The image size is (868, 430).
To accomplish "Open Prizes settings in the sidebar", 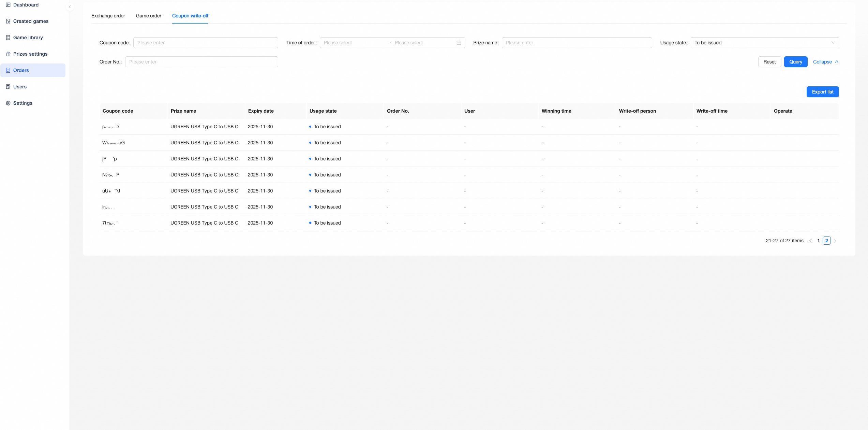I will pos(33,54).
